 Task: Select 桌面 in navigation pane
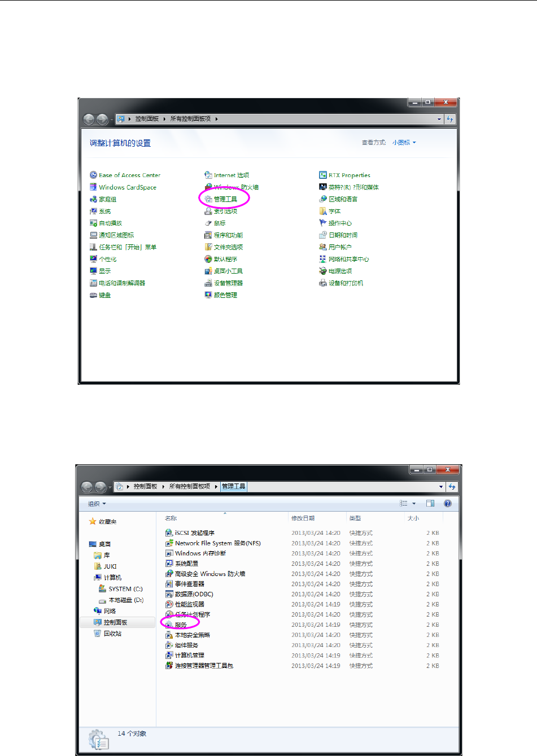(x=100, y=544)
